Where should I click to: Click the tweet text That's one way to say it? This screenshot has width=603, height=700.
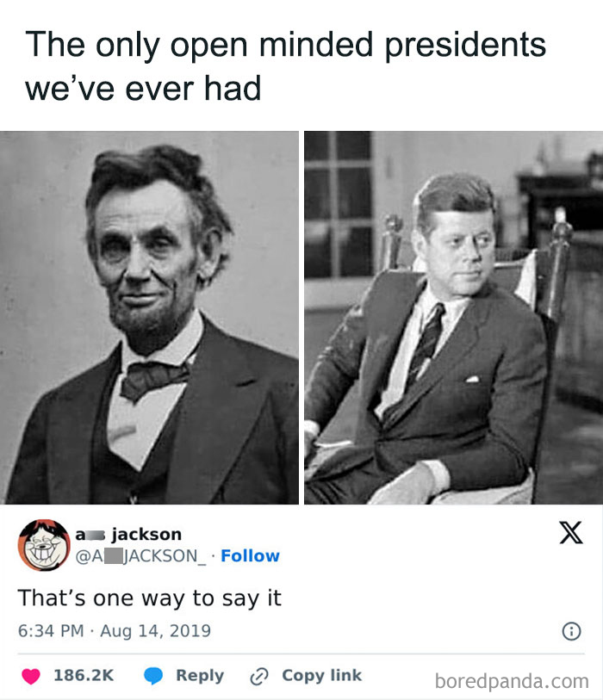tap(150, 598)
